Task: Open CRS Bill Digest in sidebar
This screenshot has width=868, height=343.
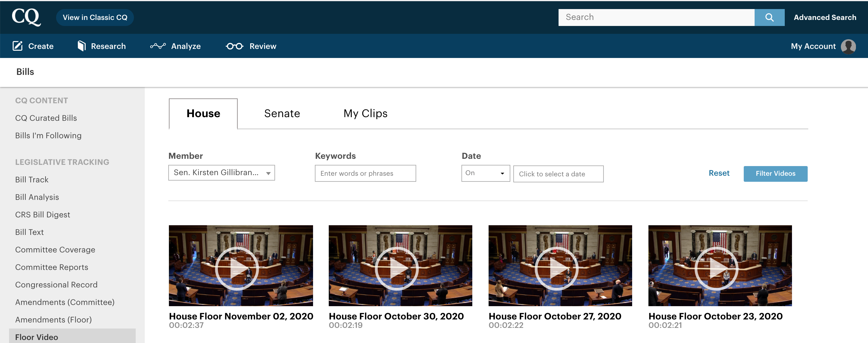Action: click(x=43, y=215)
